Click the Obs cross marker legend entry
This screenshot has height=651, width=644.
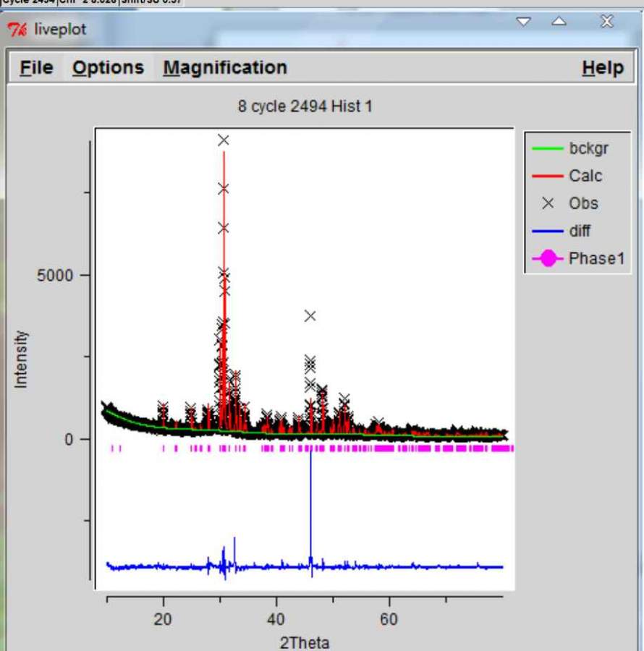pyautogui.click(x=569, y=203)
